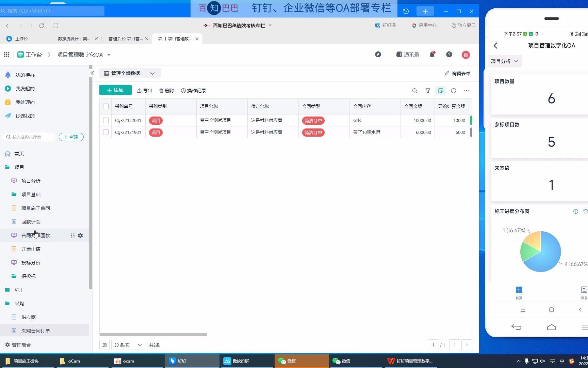
Task: Collapse the left sidebar panel
Action: pos(92,73)
